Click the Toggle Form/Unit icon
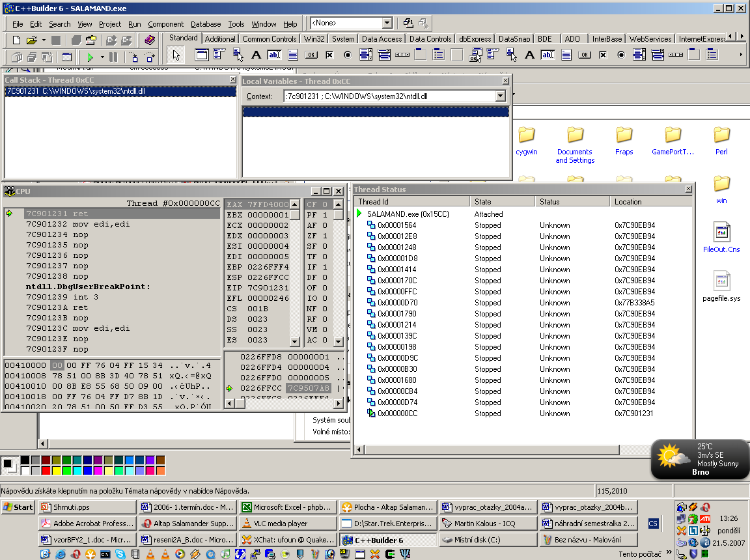Viewport: 750px width, 560px height. (47, 57)
